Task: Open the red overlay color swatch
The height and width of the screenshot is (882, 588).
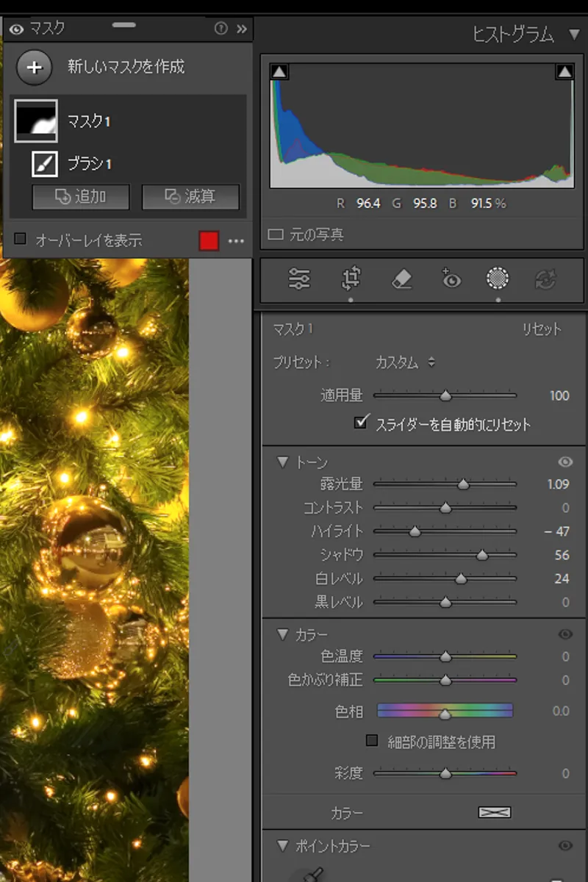Action: [209, 240]
